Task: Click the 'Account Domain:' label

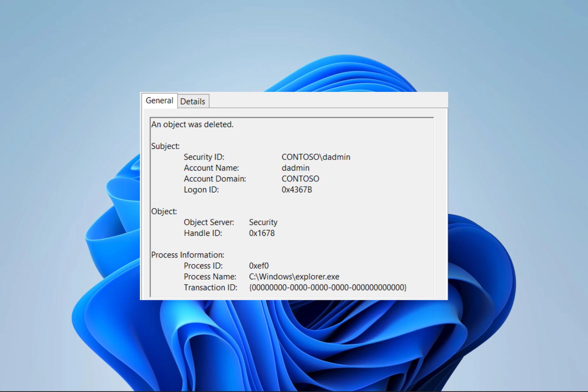Action: [215, 179]
